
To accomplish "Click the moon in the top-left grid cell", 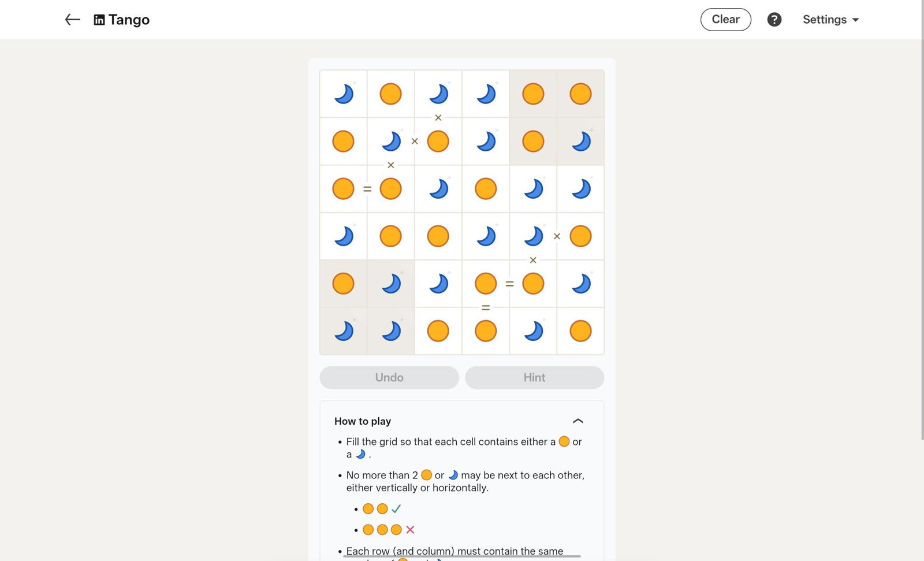I will pos(344,94).
